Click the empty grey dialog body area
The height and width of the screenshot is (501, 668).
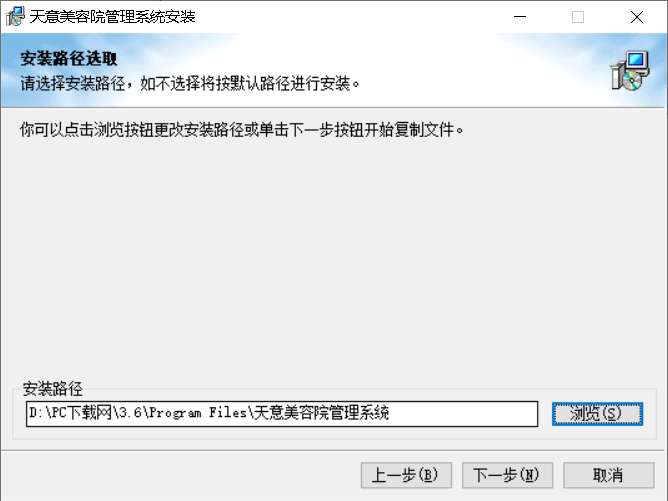point(332,256)
